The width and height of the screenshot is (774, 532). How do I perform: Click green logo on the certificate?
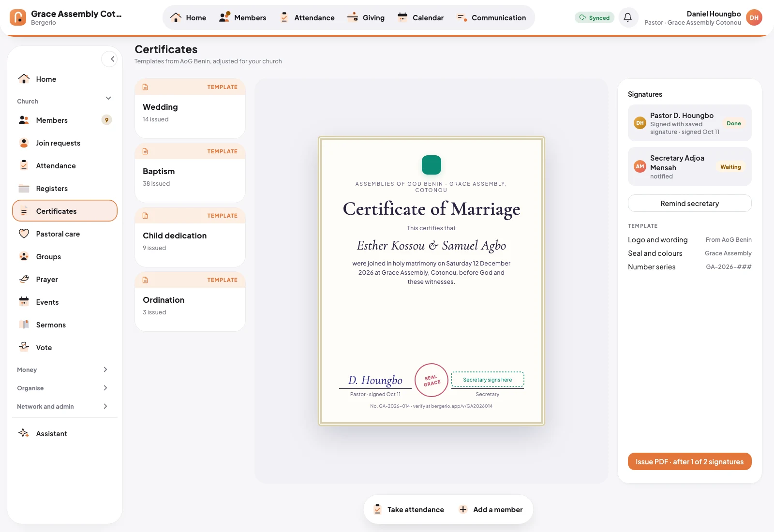pyautogui.click(x=432, y=165)
